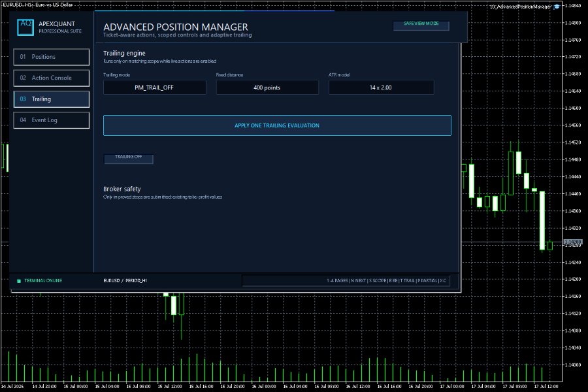Click the EURUSD H1 chart title text
This screenshot has height=392, width=588.
(37, 5)
